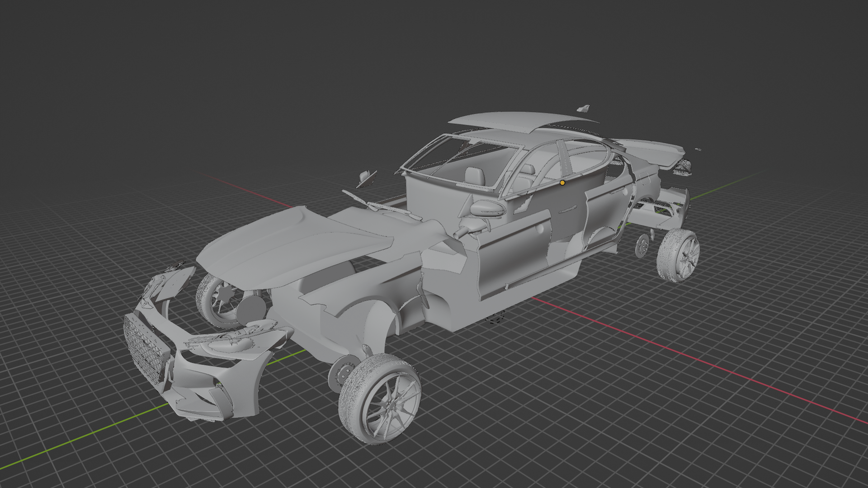This screenshot has height=488, width=868.
Task: Select the floating roof panel above cabin
Action: [x=520, y=121]
